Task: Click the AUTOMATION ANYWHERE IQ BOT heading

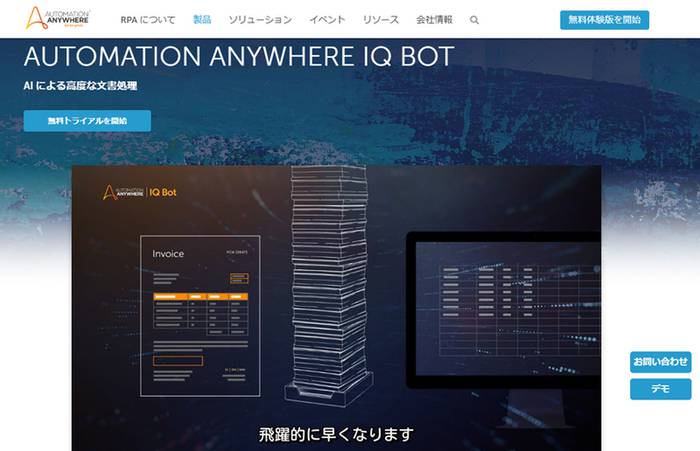Action: [x=239, y=57]
